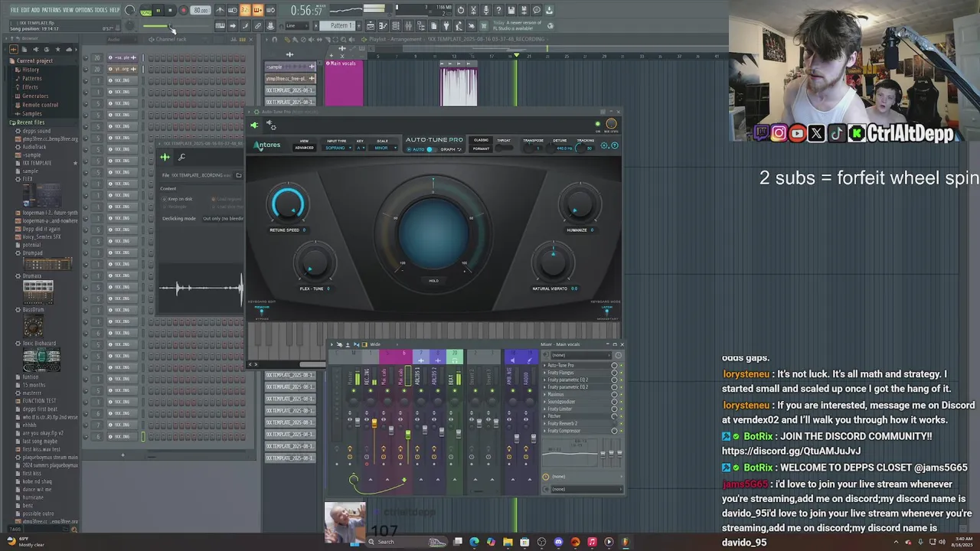
Task: Click the CLASSIC mode button
Action: tap(481, 140)
